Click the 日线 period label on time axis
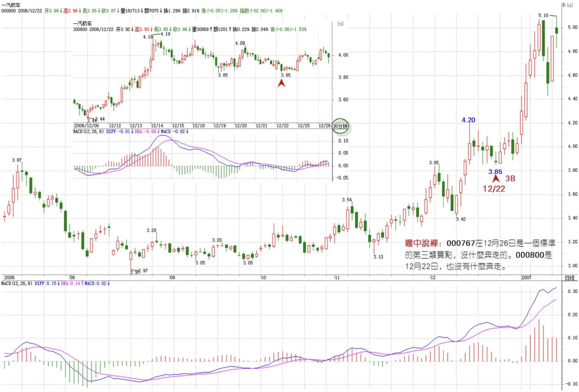This screenshot has height=392, width=579. pyautogui.click(x=569, y=278)
